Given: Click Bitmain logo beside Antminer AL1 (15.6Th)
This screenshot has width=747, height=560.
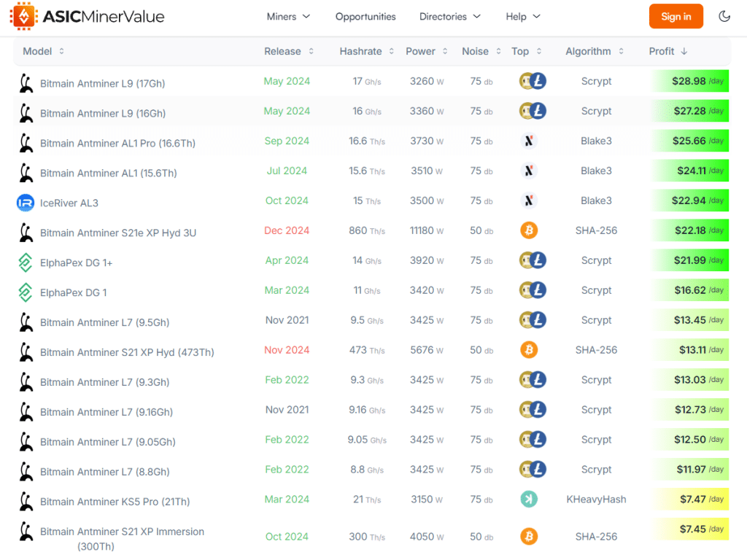Looking at the screenshot, I should coord(26,173).
